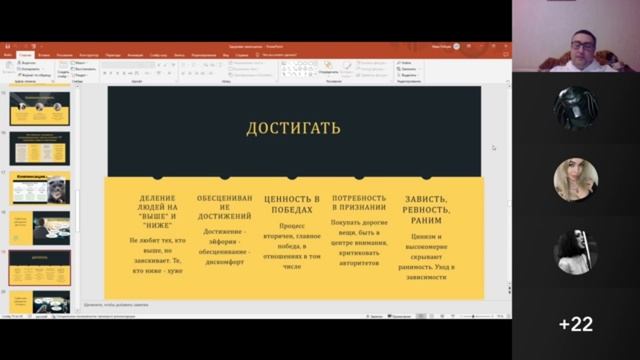The image size is (640, 360).
Task: Switch to the Animations (Анимация) ribbon tab
Action: 135,55
